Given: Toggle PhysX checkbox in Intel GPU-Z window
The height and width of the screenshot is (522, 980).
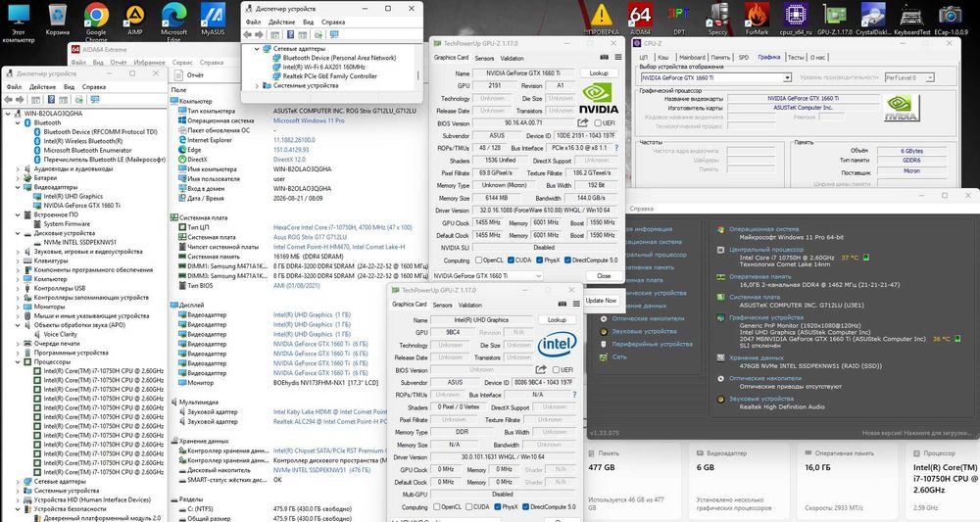Looking at the screenshot, I should pos(498,507).
